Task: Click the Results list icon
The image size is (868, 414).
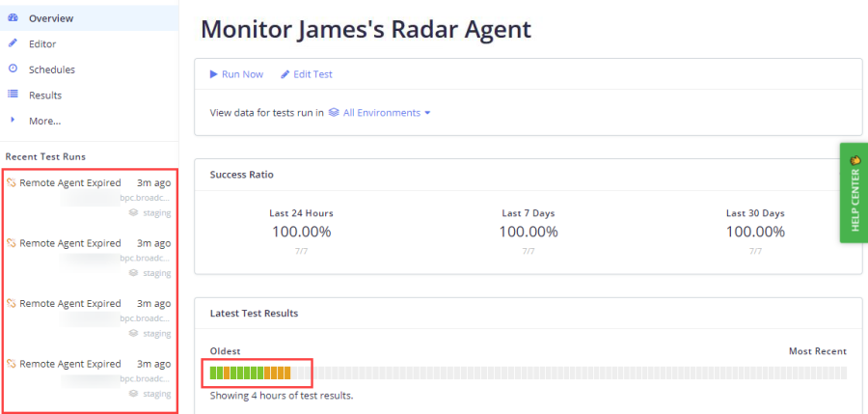Action: 13,95
